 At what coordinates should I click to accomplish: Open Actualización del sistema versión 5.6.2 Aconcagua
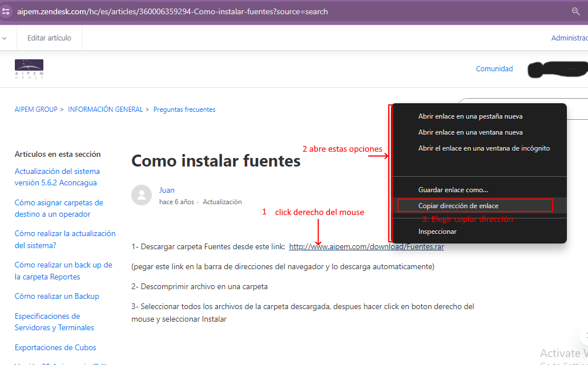[x=58, y=177]
